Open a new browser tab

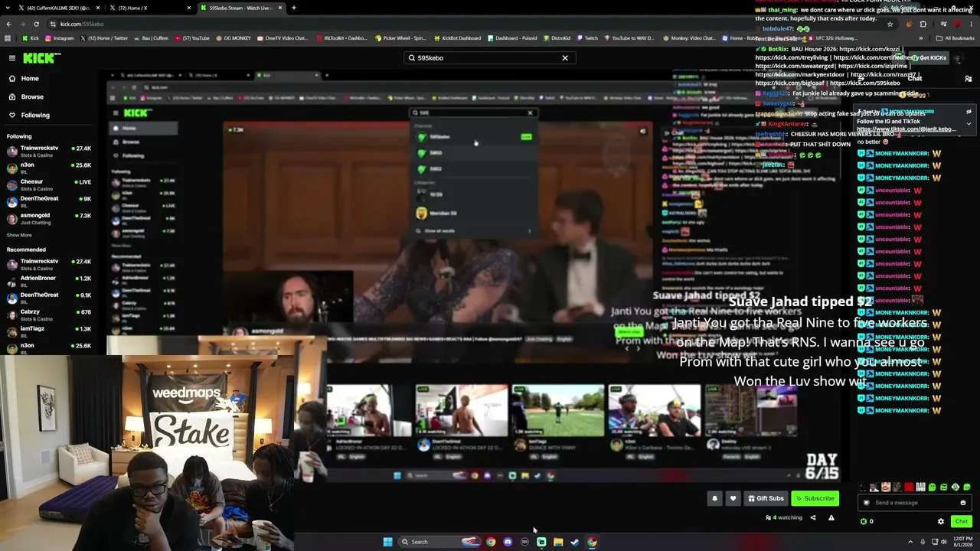[x=293, y=8]
